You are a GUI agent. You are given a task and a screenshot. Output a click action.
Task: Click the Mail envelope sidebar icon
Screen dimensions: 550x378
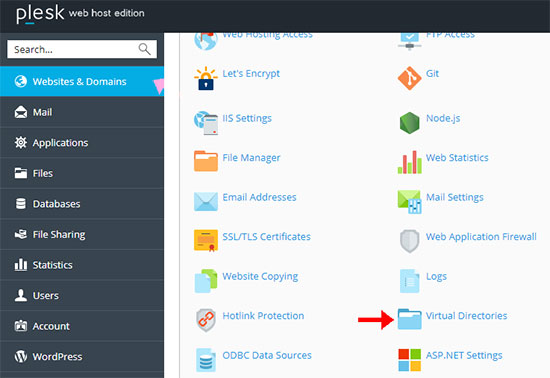pos(21,112)
